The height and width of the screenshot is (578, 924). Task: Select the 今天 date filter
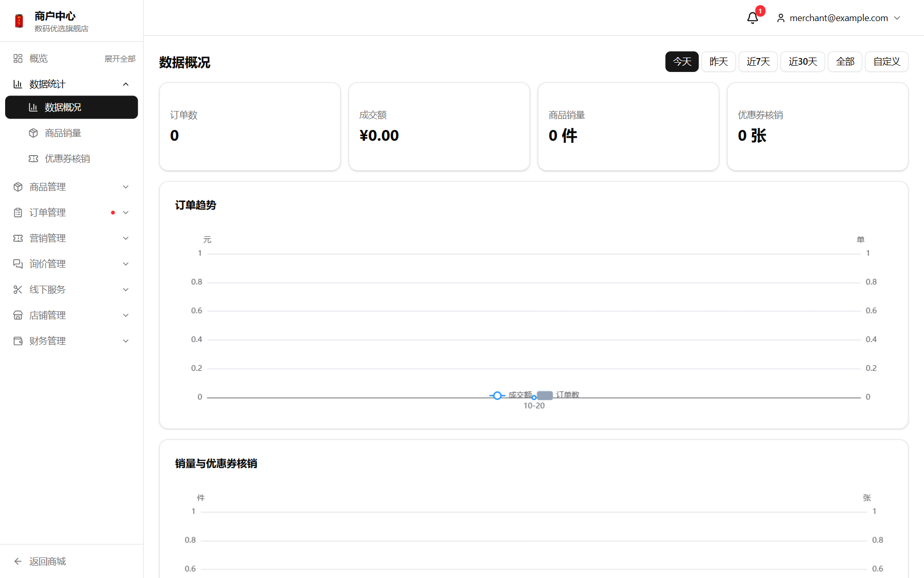[x=682, y=62]
